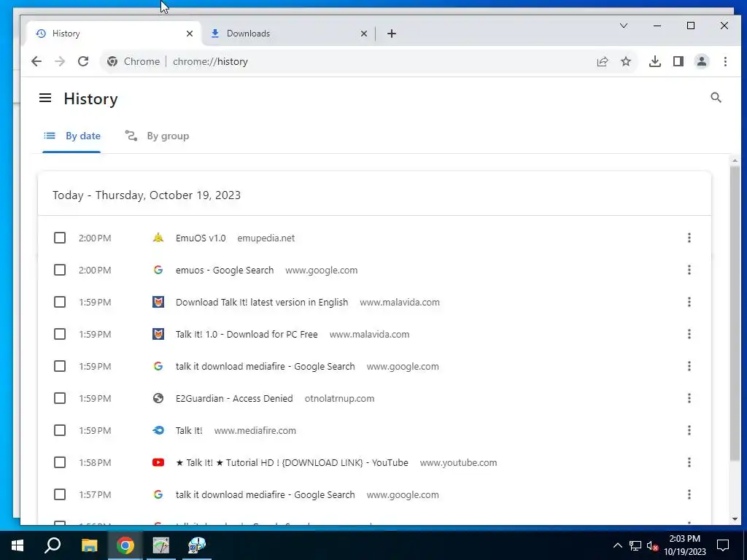Click the share this page icon

602,61
